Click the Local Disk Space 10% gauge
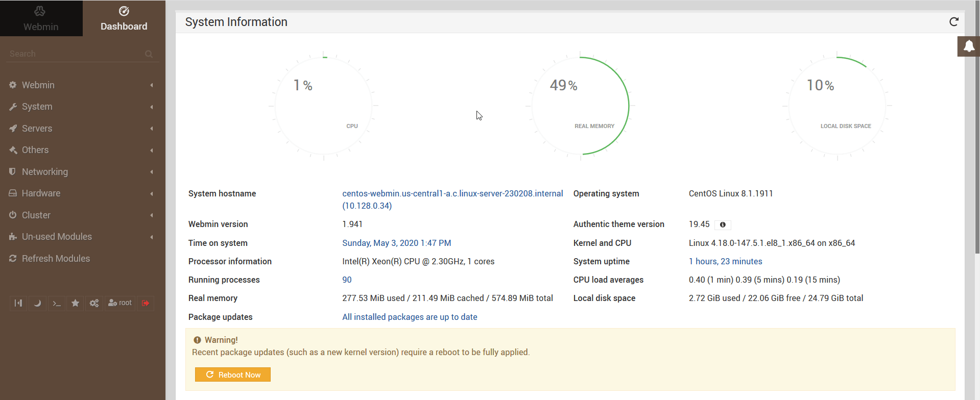 (838, 106)
